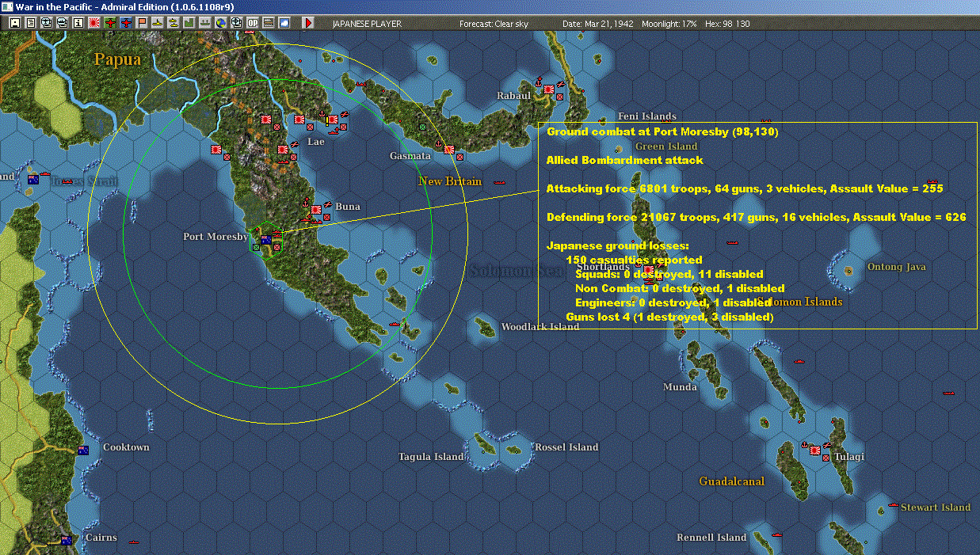Click the 'Attacking force 6801 troops' line
The height and width of the screenshot is (555, 980).
pos(744,188)
